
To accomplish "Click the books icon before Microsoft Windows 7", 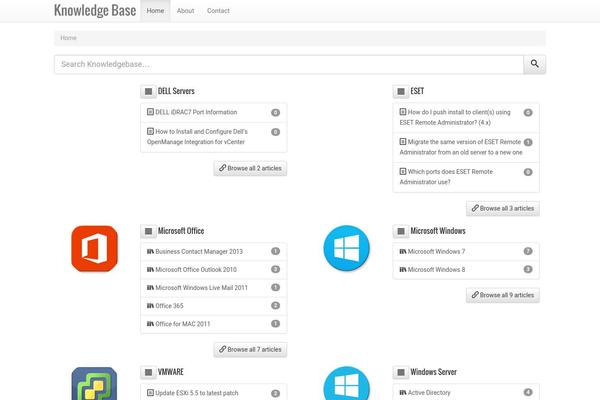I will point(403,251).
